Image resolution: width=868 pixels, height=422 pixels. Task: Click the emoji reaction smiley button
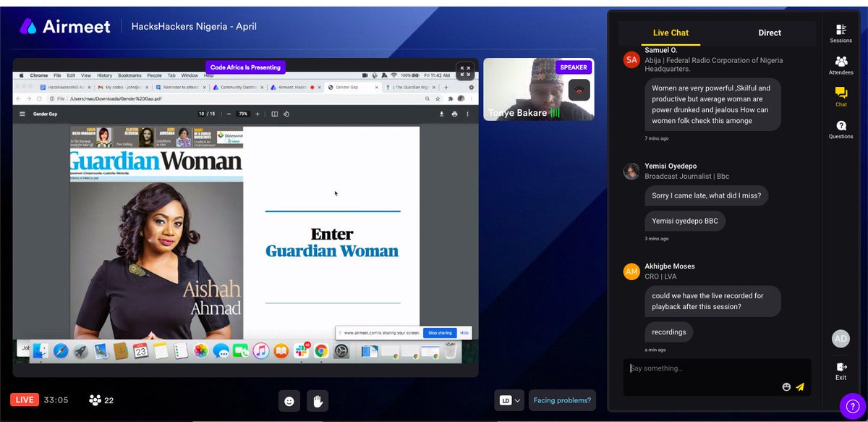click(289, 400)
